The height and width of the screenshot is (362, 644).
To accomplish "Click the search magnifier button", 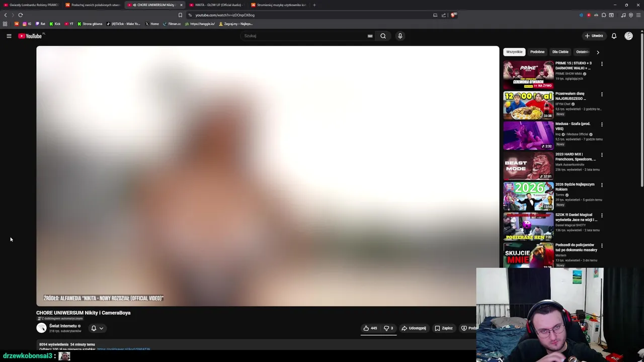I will [383, 36].
